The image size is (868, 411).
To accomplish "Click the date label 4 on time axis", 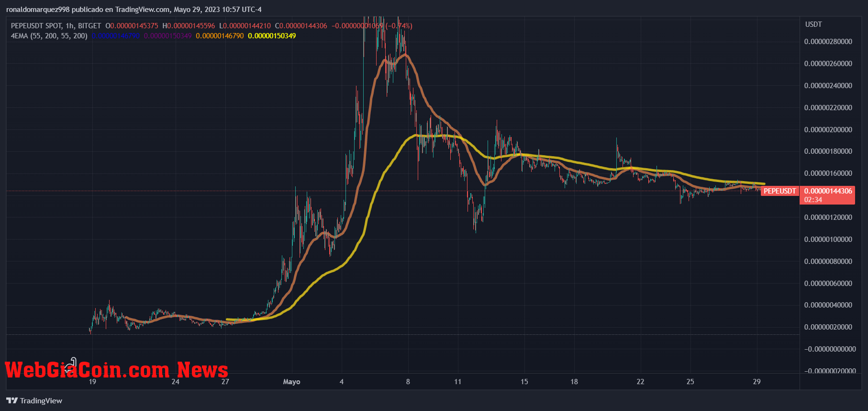I will point(342,382).
